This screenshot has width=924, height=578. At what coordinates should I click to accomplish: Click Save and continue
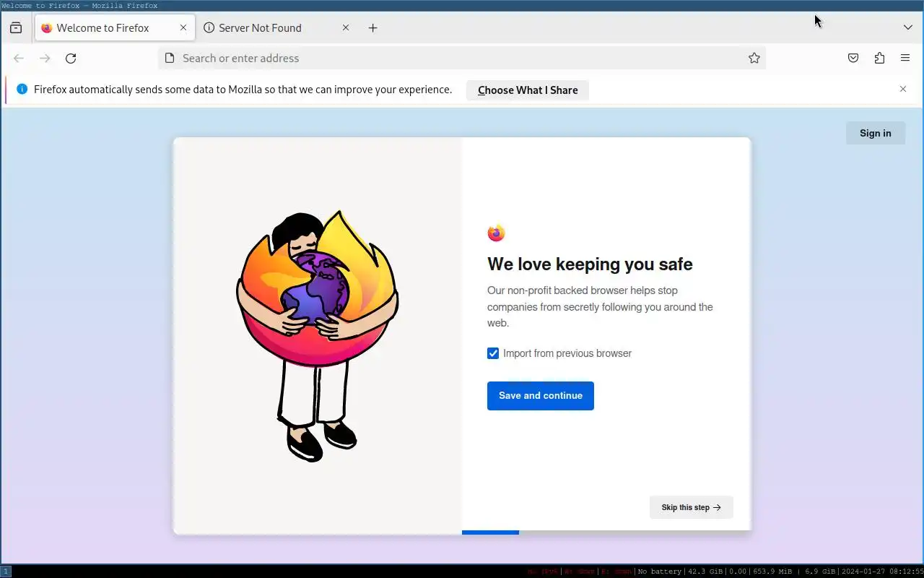coord(541,396)
